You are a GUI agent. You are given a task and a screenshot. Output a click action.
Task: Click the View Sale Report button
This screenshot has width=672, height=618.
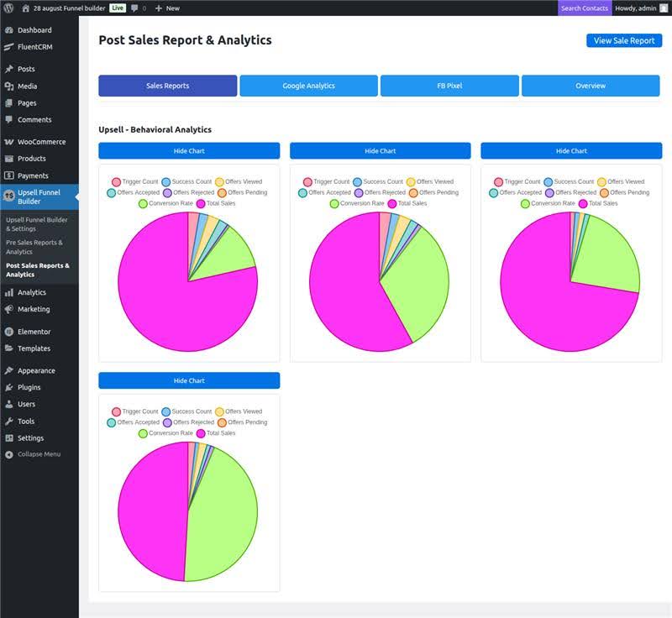coord(622,39)
